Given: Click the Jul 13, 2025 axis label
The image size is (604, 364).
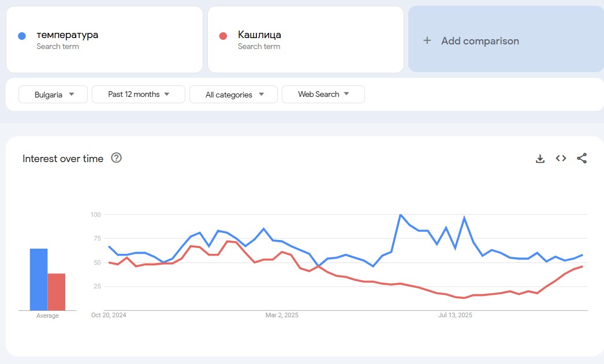Looking at the screenshot, I should (x=455, y=315).
